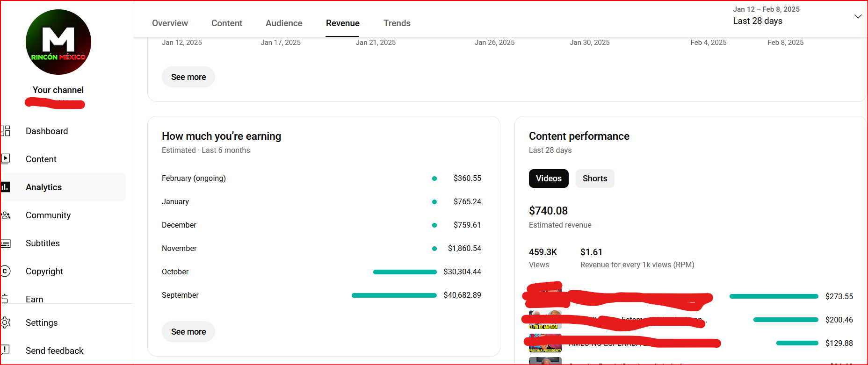Click the January earnings row label
The image size is (868, 365).
pos(175,202)
